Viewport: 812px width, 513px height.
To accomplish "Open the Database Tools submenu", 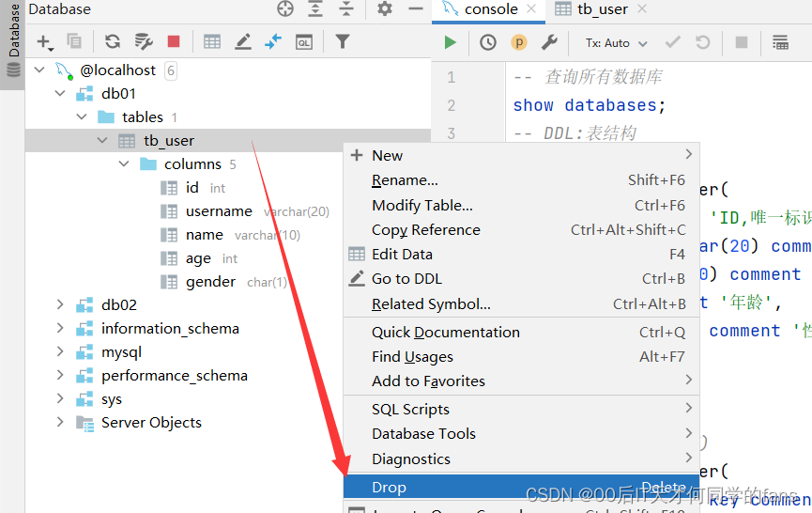I will pyautogui.click(x=522, y=433).
